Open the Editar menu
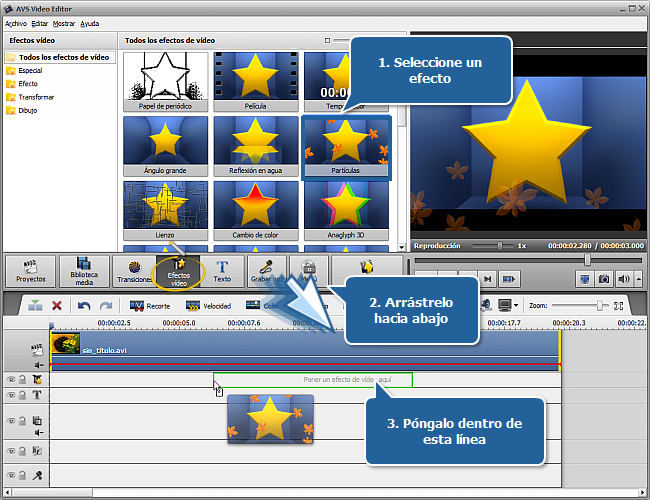Image resolution: width=650 pixels, height=500 pixels. [39, 22]
